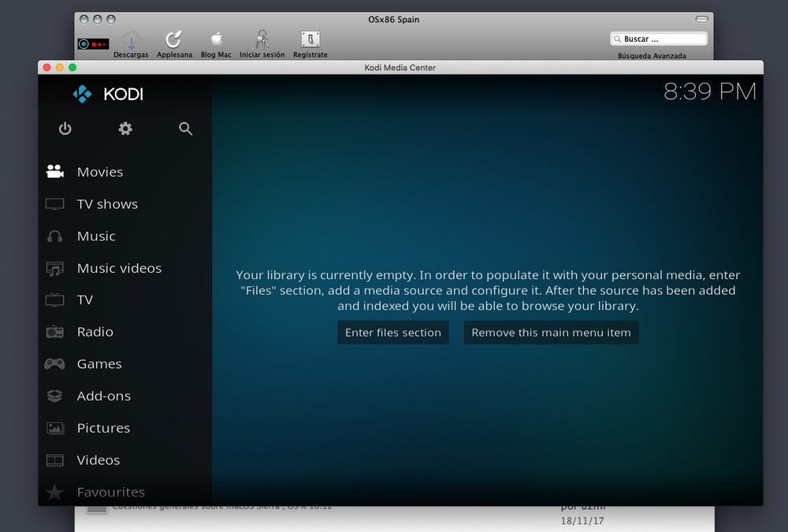
Task: Click the Games controller icon
Action: pos(55,364)
